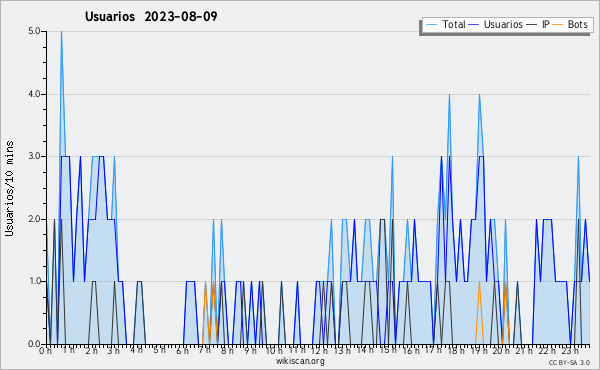The height and width of the screenshot is (370, 600).
Task: Click the x-axis label '18 h'
Action: pyautogui.click(x=456, y=351)
